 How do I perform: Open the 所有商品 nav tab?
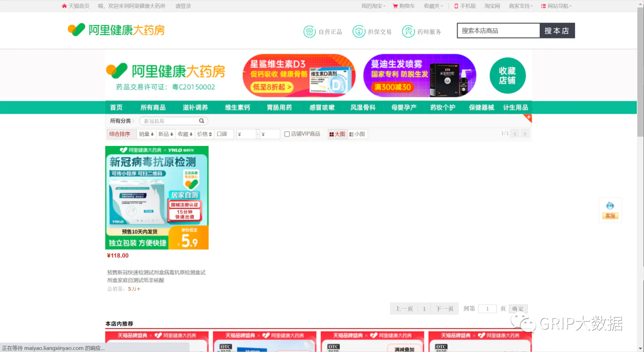pos(153,107)
